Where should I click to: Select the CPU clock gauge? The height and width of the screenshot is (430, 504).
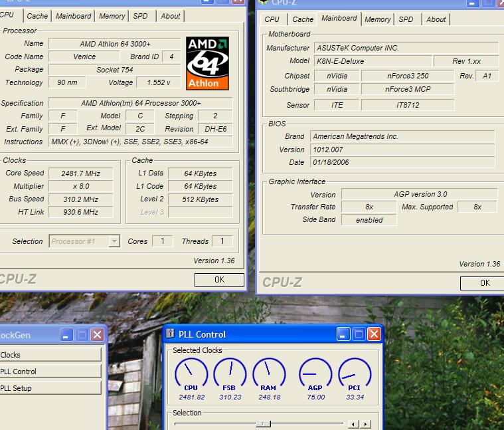[x=191, y=374]
